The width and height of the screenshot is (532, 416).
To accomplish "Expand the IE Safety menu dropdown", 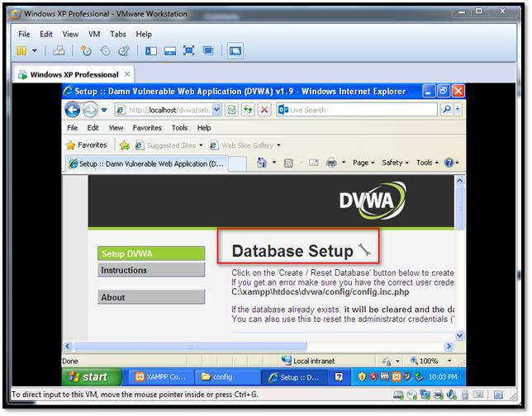I will click(395, 163).
